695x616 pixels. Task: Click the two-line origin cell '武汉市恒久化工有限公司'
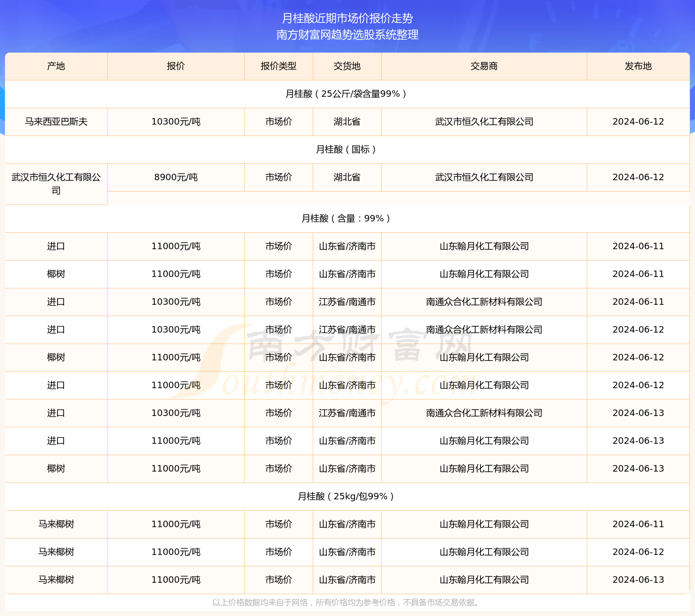tap(56, 184)
